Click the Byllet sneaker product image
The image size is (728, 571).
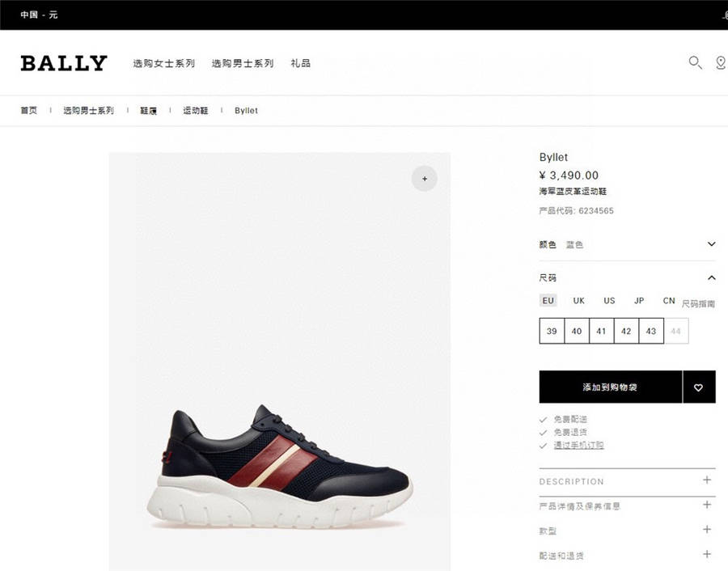click(x=280, y=467)
